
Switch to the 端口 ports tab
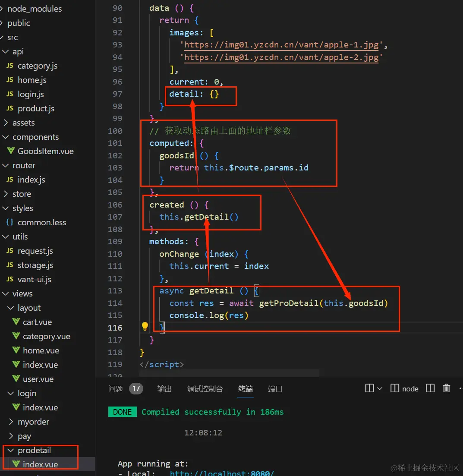[275, 388]
